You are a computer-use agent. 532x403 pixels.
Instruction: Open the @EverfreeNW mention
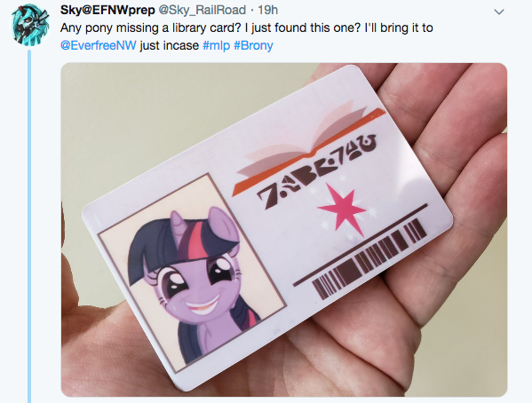pos(99,45)
